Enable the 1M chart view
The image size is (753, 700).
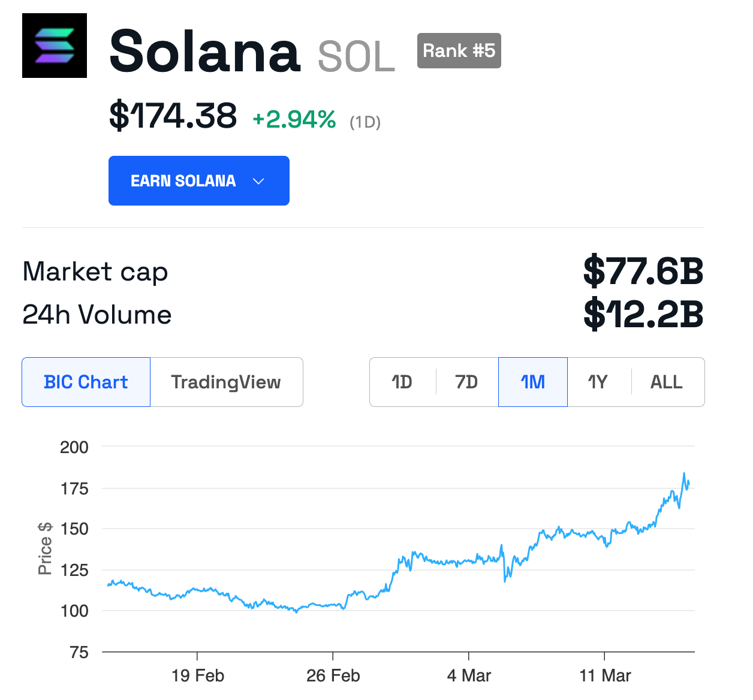[532, 382]
